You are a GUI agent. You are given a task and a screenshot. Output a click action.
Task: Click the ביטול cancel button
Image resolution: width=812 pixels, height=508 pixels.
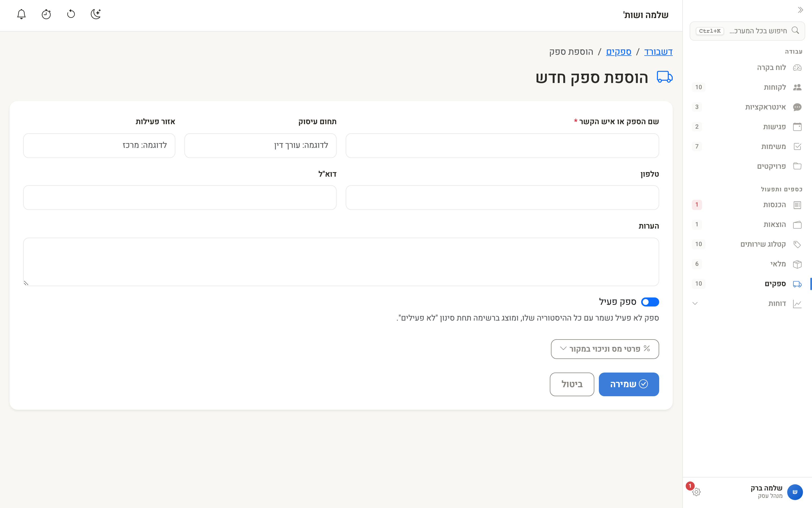point(572,384)
